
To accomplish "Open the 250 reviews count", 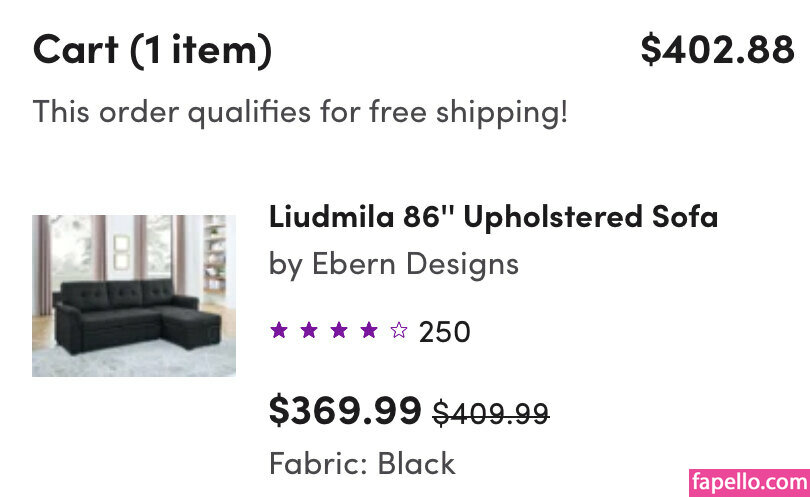I will (444, 331).
